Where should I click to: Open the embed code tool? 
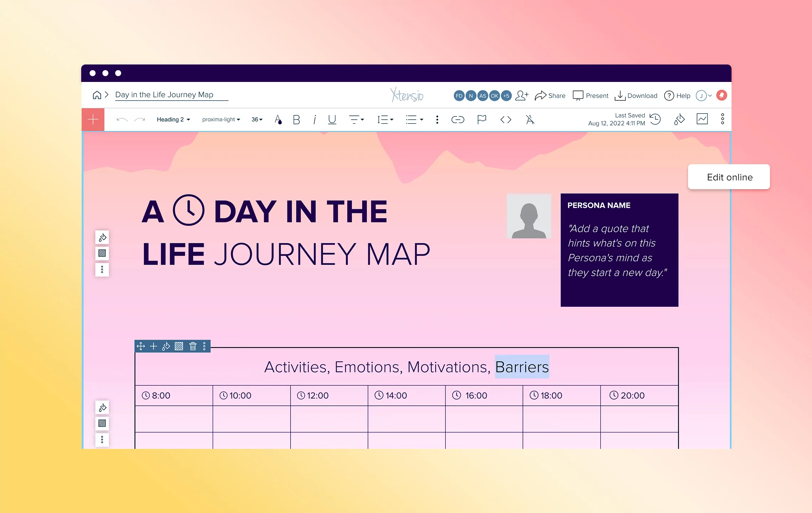506,119
